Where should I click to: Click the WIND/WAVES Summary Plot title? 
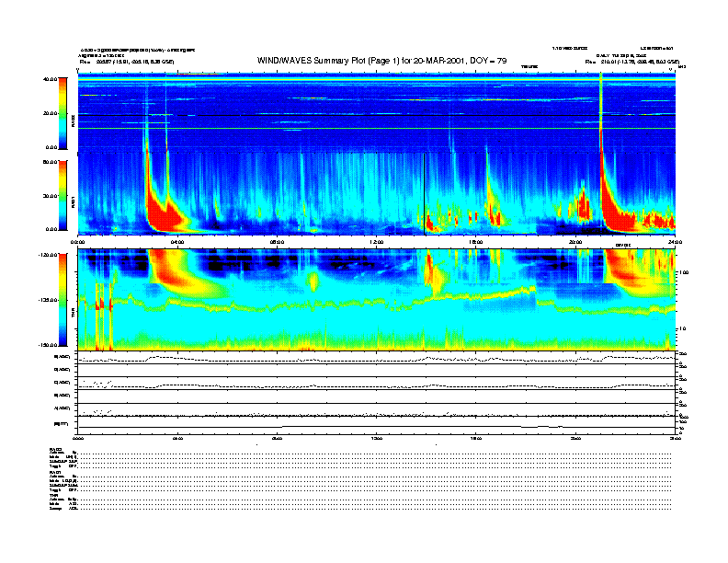(381, 61)
